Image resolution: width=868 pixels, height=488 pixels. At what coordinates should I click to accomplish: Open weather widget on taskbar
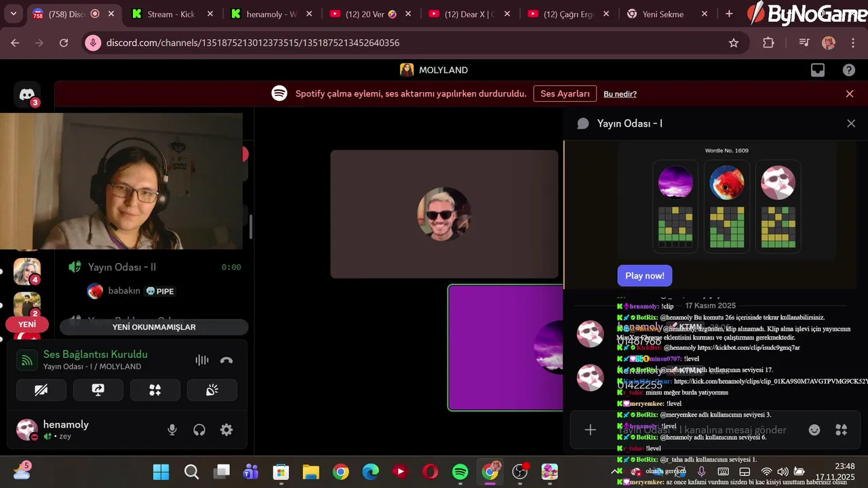pyautogui.click(x=22, y=471)
